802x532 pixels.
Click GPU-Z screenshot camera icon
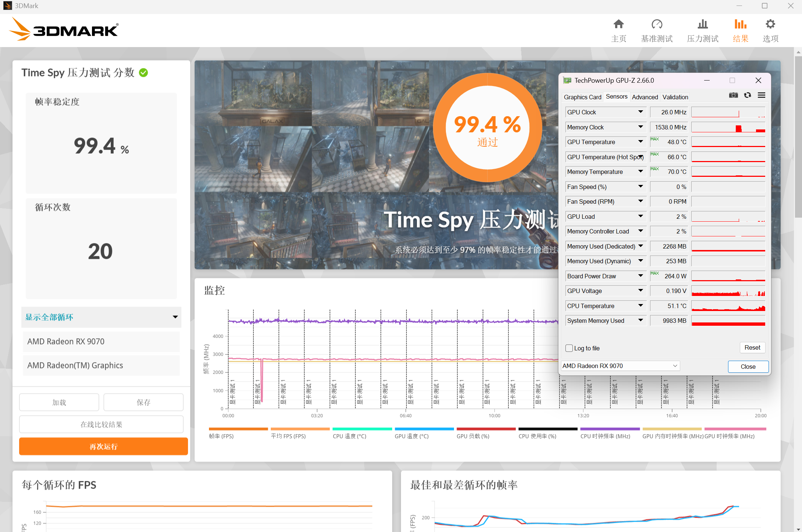733,95
